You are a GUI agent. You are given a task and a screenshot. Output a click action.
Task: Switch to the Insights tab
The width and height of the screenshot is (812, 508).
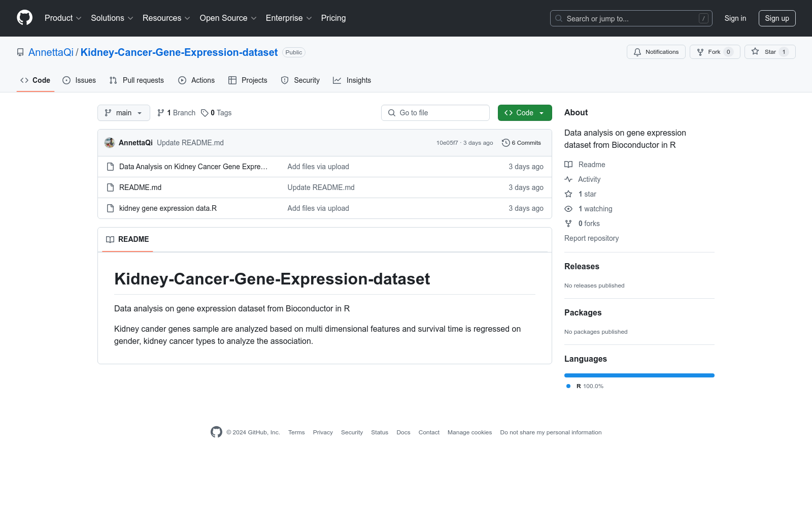pyautogui.click(x=352, y=80)
